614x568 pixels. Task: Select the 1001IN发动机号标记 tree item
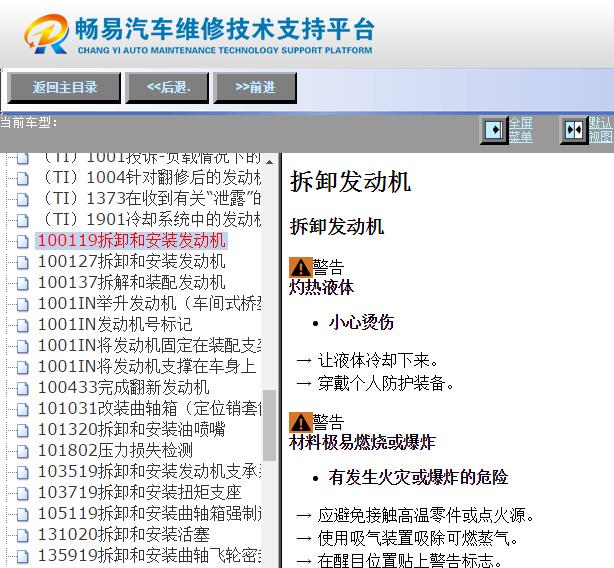[115, 325]
